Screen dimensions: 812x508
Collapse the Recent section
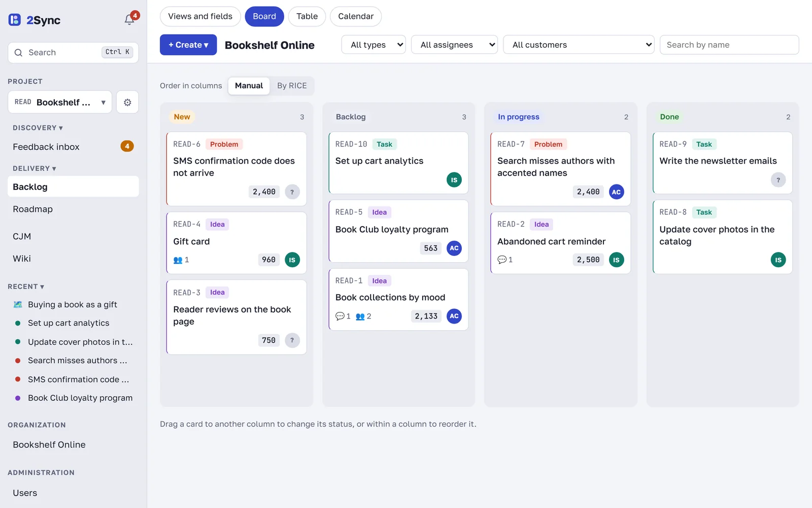[26, 287]
